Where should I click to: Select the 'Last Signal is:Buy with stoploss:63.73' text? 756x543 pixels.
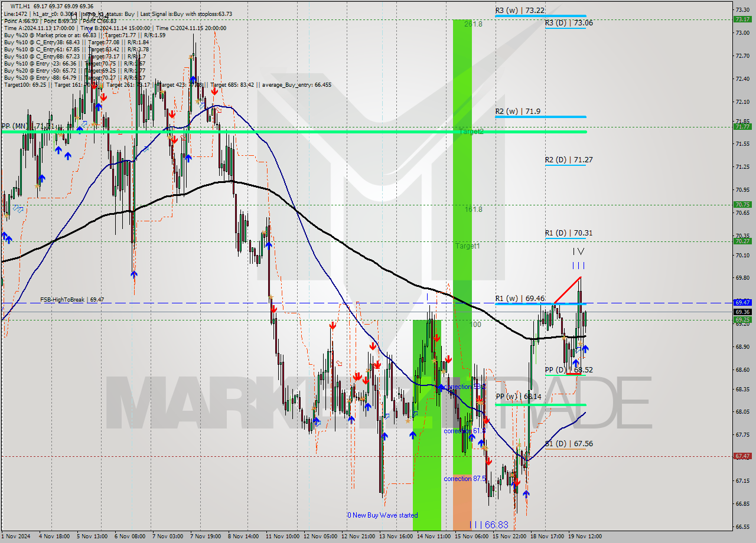point(185,14)
